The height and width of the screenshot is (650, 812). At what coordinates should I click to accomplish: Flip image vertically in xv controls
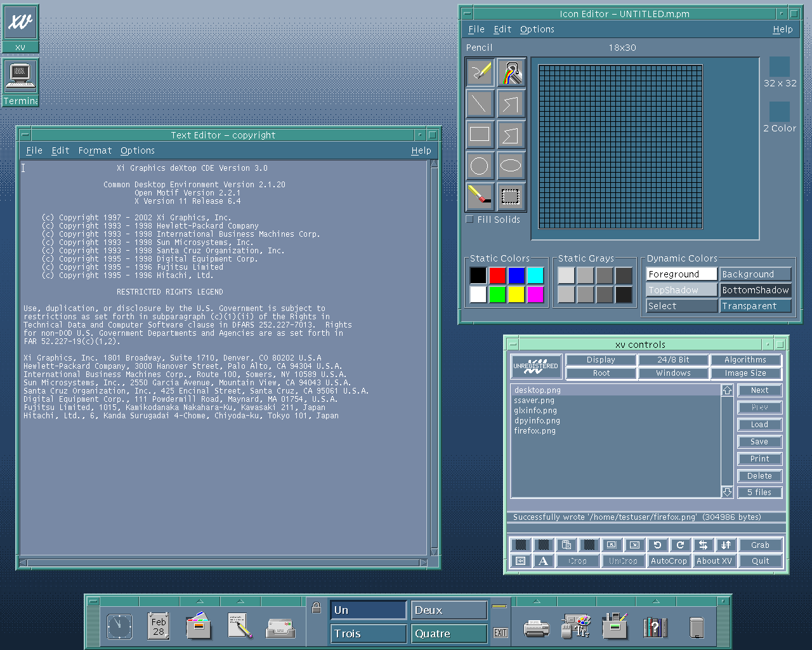(x=726, y=545)
